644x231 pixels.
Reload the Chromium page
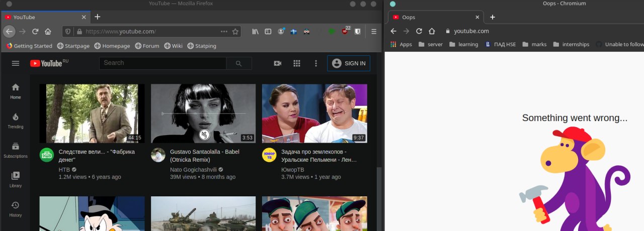click(419, 31)
